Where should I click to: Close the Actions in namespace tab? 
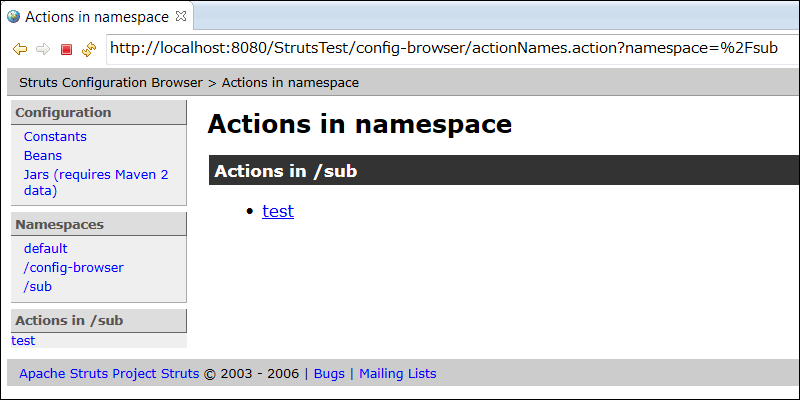click(181, 16)
